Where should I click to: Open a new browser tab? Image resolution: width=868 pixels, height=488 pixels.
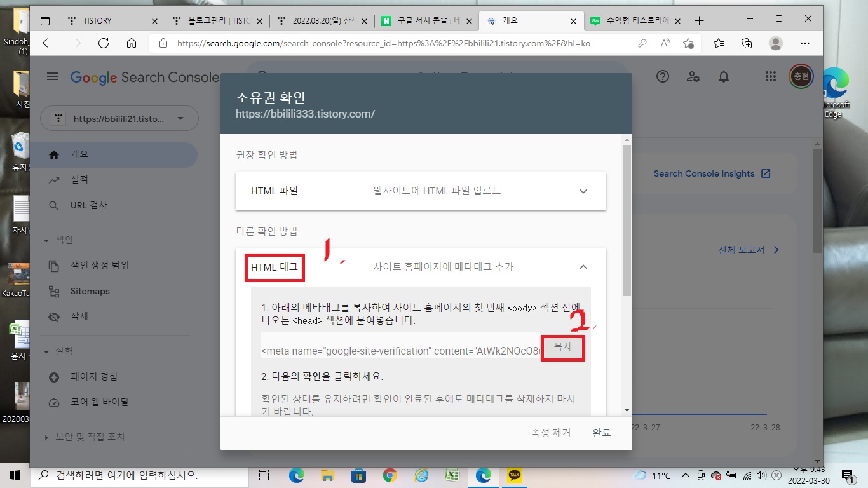tap(699, 20)
